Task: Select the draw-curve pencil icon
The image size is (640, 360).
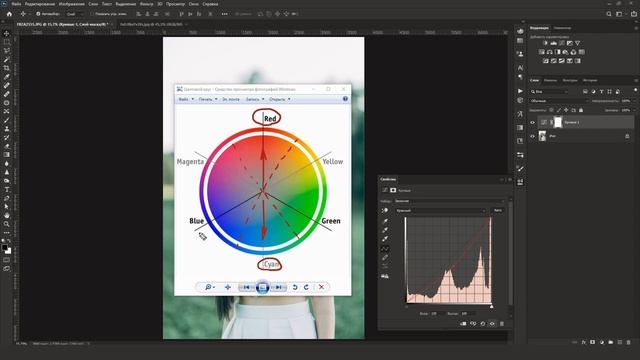Action: 385,258
